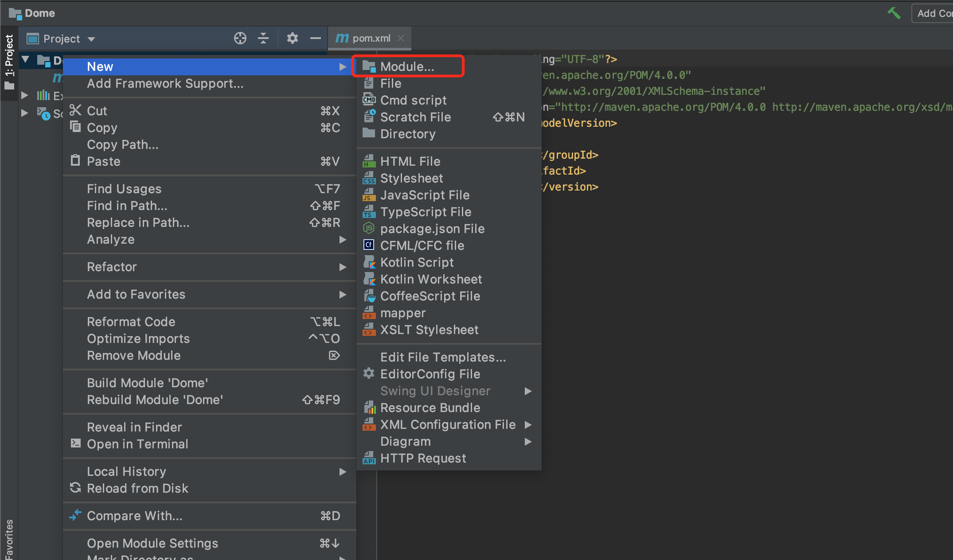Hide the Project panel with minus icon
Screen dimensions: 953x560
(x=315, y=39)
